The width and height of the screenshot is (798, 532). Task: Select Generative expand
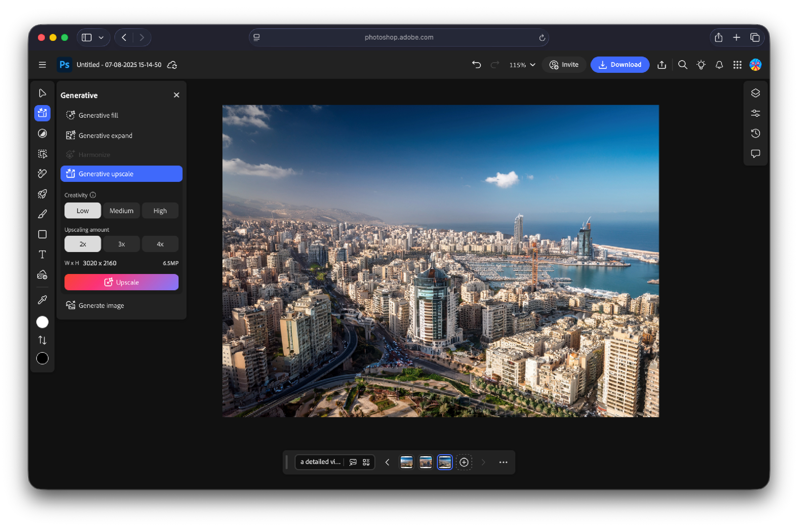[105, 135]
